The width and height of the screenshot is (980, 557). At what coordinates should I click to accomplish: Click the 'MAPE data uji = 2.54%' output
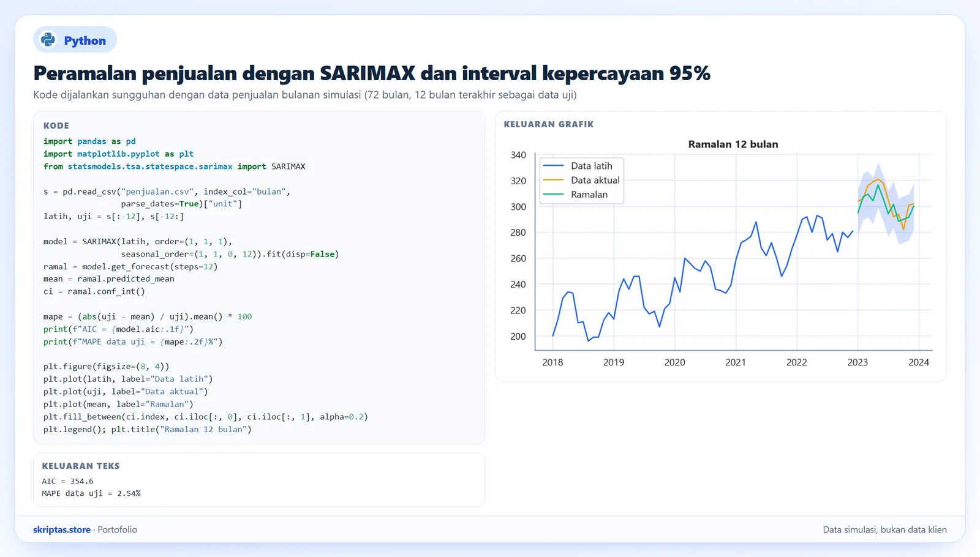[91, 493]
